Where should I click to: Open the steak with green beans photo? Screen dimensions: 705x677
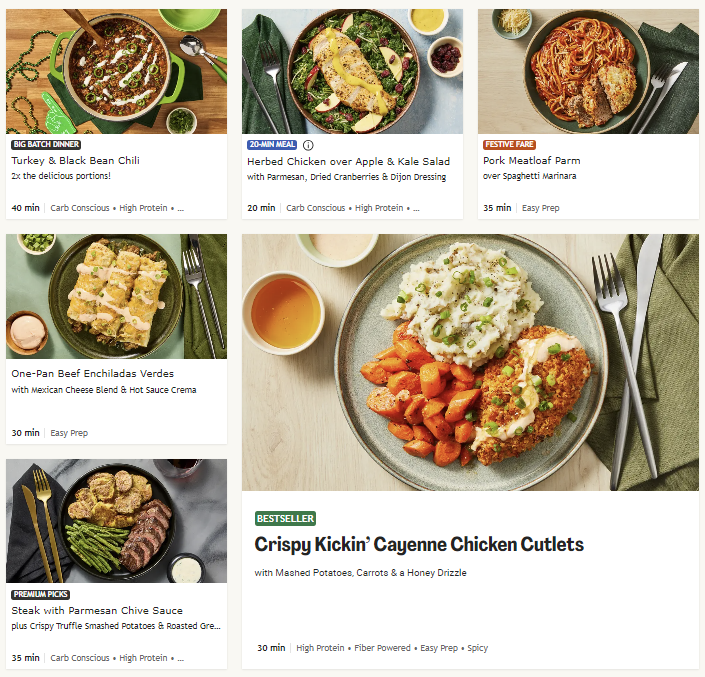(x=116, y=520)
